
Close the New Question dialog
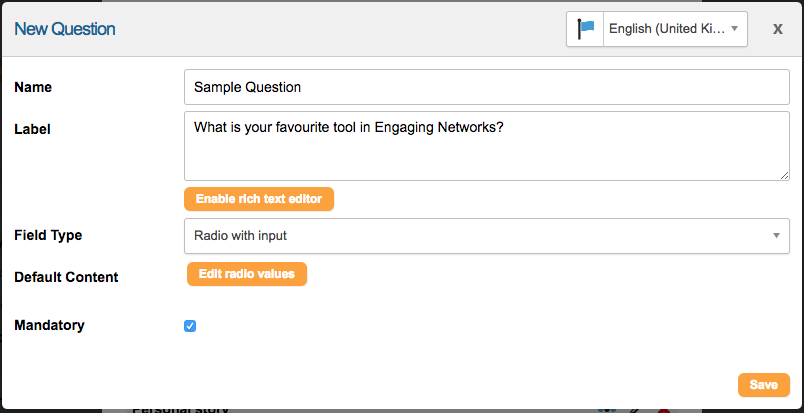tap(778, 29)
